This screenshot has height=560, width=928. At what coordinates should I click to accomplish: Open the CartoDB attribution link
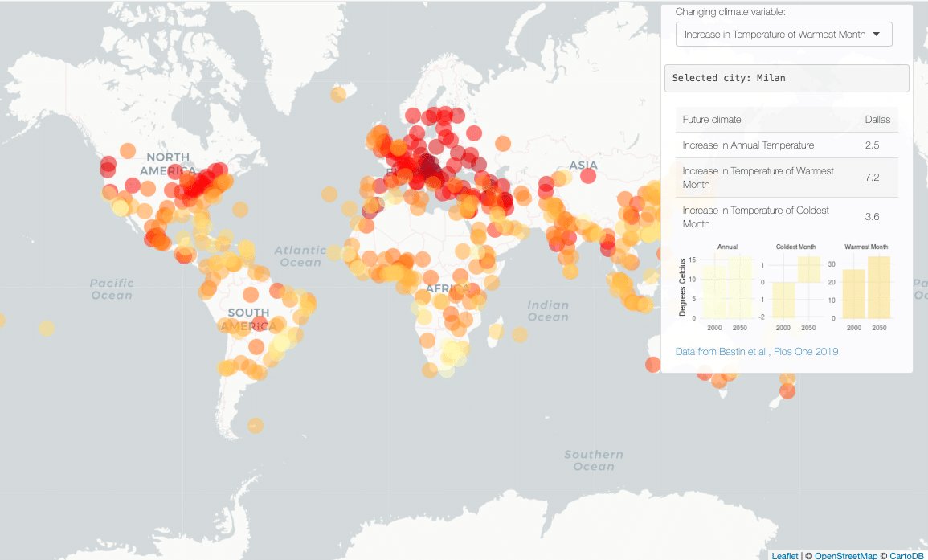(x=906, y=556)
